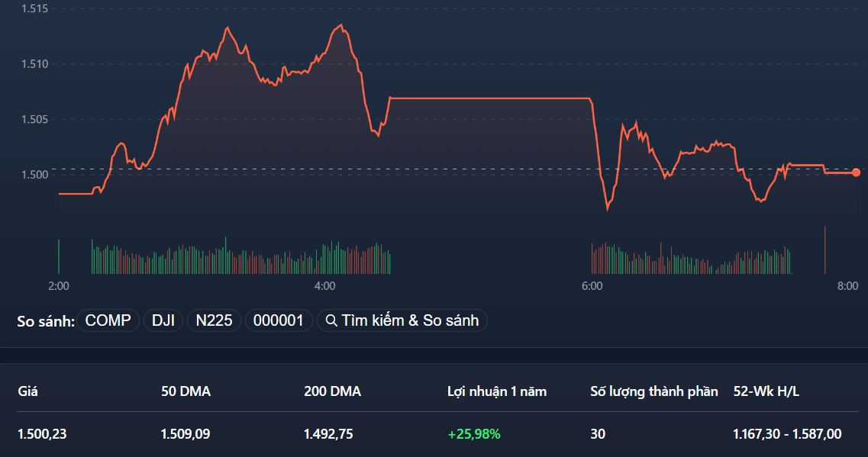The image size is (868, 457).
Task: Click the 6:00 time axis marker
Action: coord(592,286)
